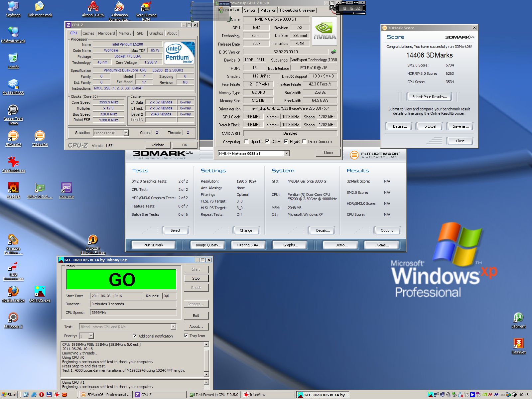Click Save as in the 3DMark Score window

(x=461, y=126)
